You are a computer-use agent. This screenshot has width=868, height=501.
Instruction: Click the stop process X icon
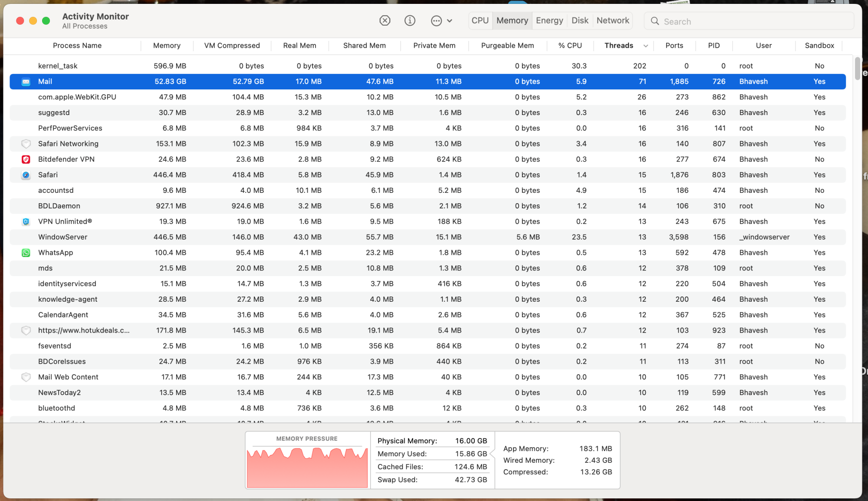tap(385, 20)
